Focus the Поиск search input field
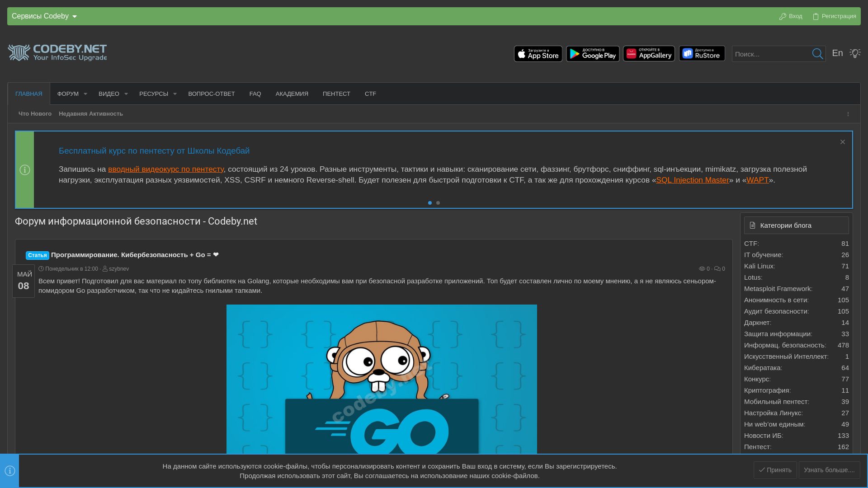The width and height of the screenshot is (868, 488). pos(771,54)
